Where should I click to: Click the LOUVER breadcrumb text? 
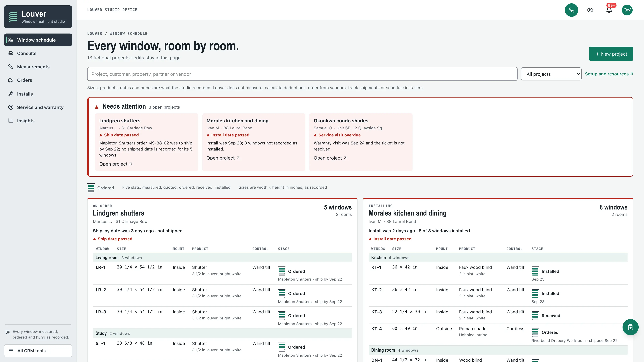(x=95, y=34)
